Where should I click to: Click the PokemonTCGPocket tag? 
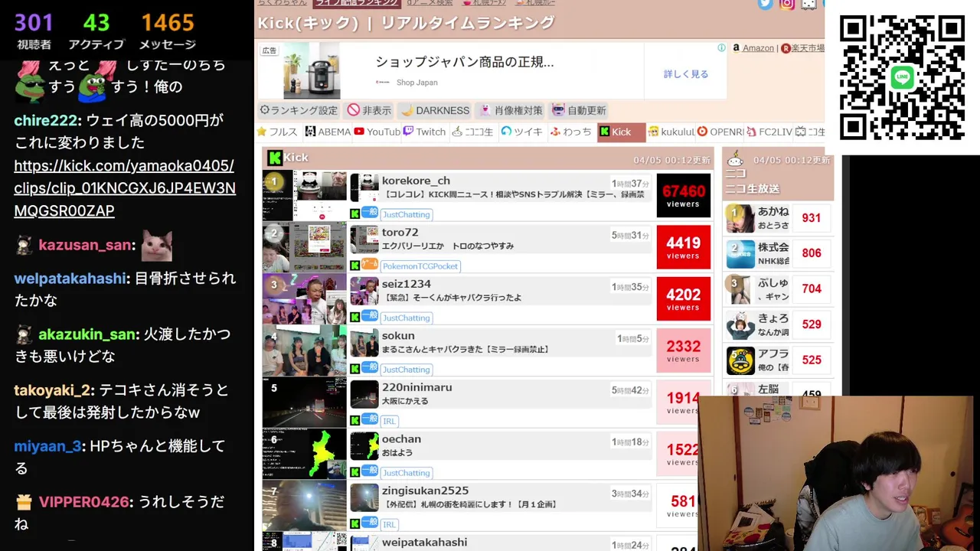(421, 266)
